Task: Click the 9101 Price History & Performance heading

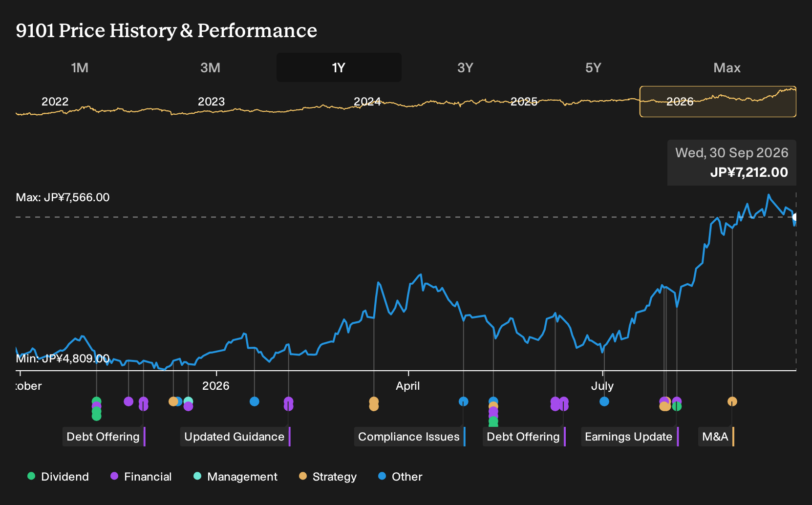Action: [x=167, y=30]
